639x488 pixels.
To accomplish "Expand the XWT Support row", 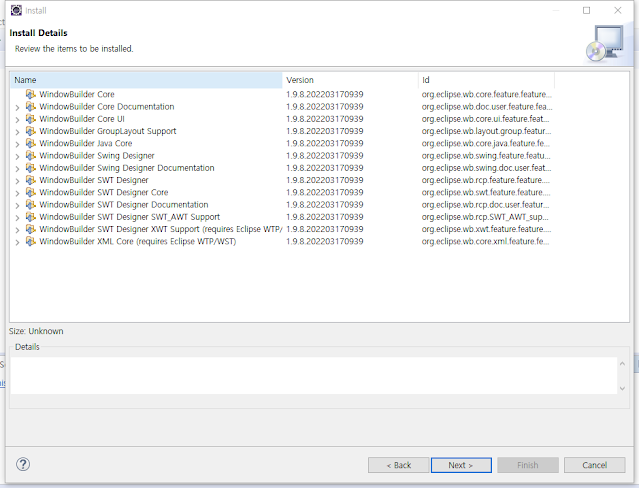I will pyautogui.click(x=17, y=230).
